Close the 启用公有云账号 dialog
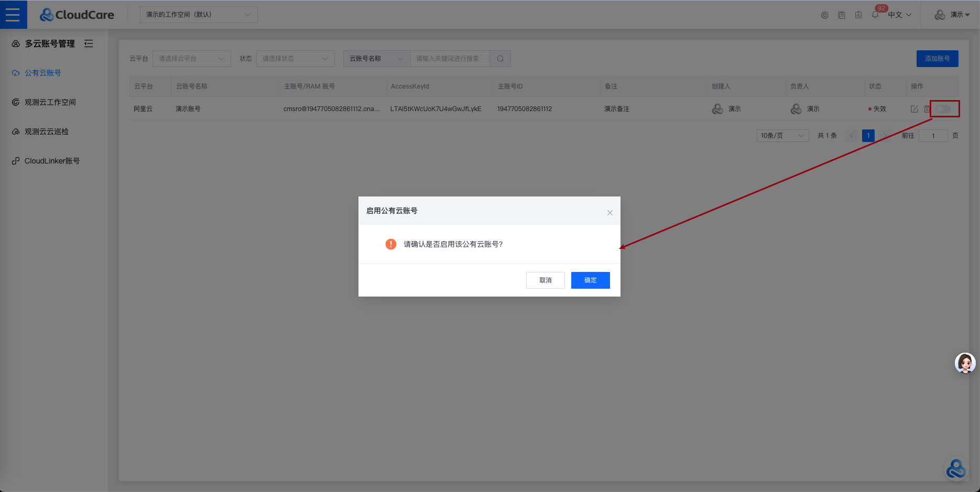This screenshot has width=980, height=492. pos(609,213)
